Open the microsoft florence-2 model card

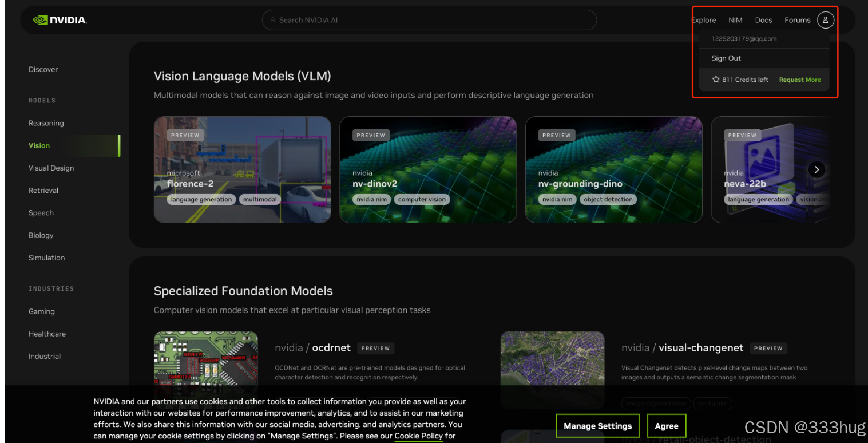243,169
